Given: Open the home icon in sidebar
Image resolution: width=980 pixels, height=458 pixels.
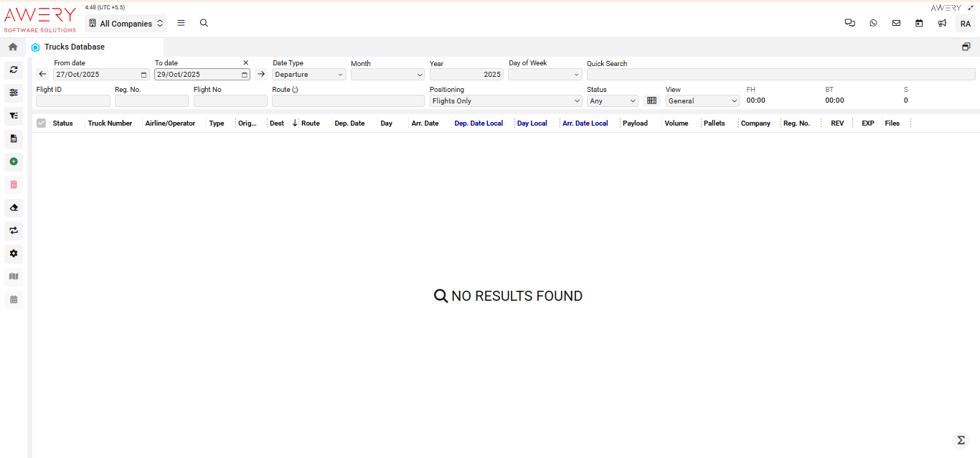Looking at the screenshot, I should (13, 47).
